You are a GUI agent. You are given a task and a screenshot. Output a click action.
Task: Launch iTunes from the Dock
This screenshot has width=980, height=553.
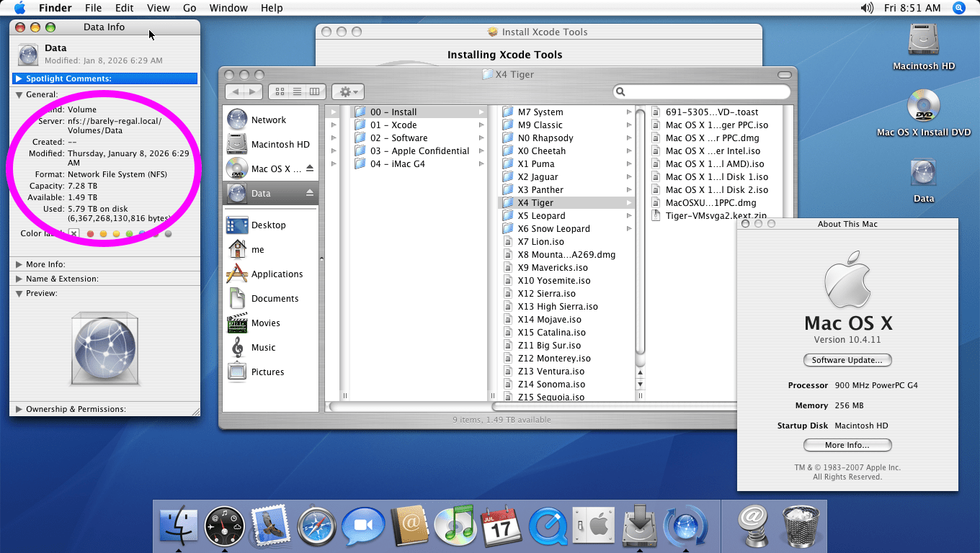pos(455,526)
